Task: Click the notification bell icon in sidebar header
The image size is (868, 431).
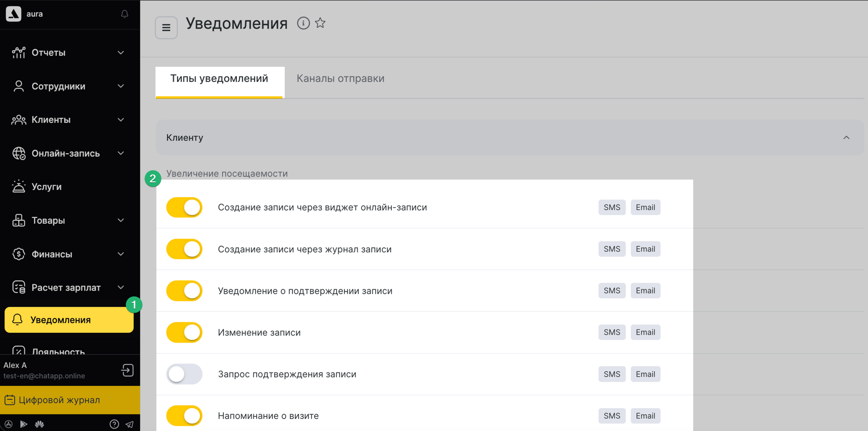Action: 124,14
